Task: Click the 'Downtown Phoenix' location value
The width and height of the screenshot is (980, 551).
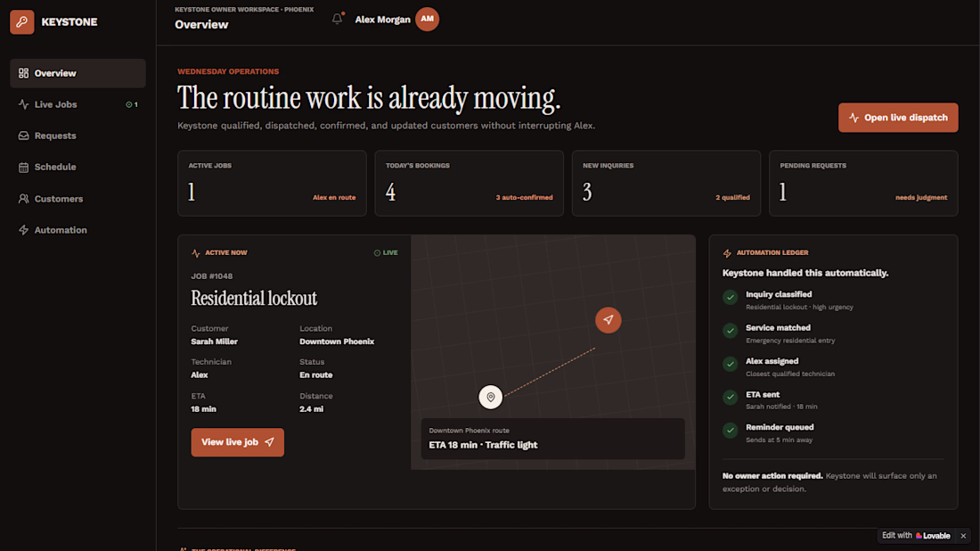Action: point(337,341)
